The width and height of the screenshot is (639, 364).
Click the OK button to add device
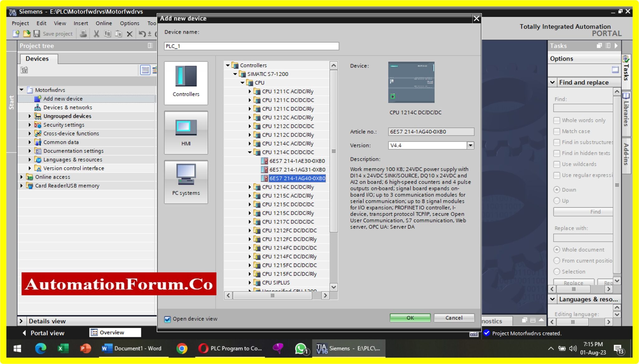(410, 318)
